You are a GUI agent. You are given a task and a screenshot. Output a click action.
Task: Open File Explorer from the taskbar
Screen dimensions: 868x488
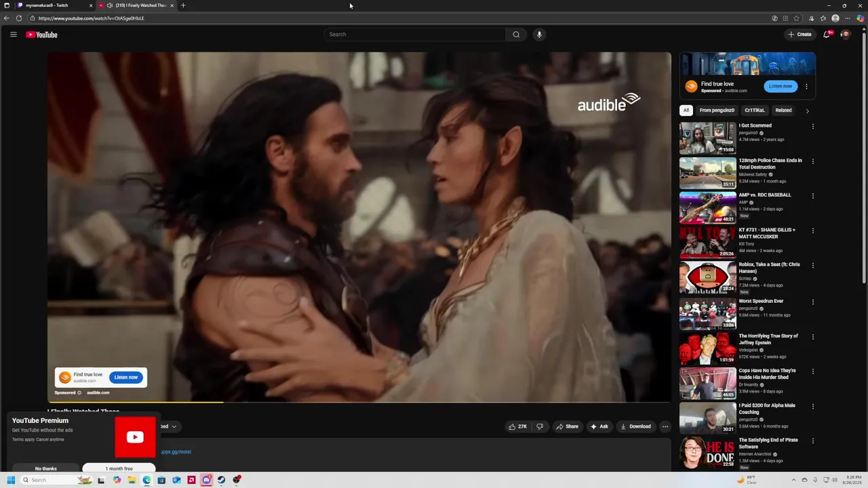(x=132, y=480)
